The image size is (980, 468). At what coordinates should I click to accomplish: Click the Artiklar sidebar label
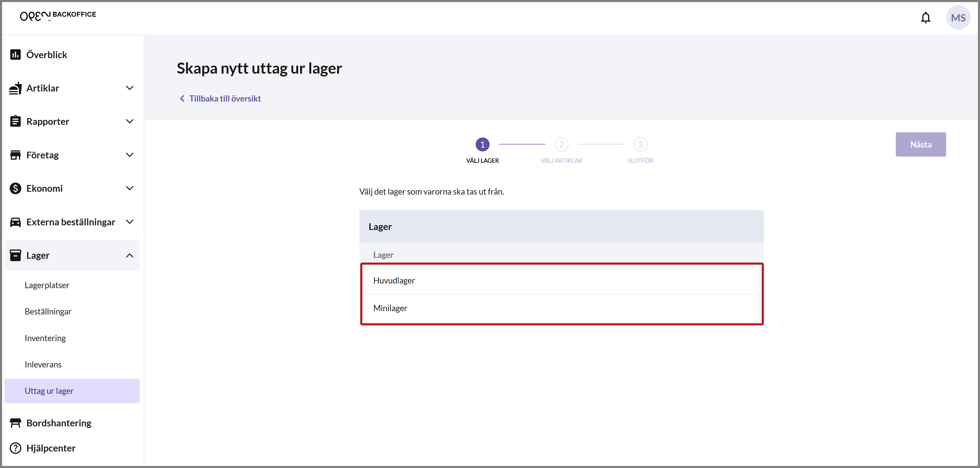click(x=43, y=88)
